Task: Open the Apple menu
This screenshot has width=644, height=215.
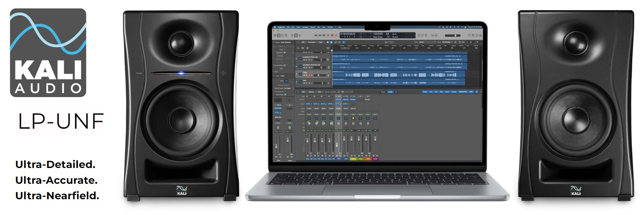Action: click(275, 27)
